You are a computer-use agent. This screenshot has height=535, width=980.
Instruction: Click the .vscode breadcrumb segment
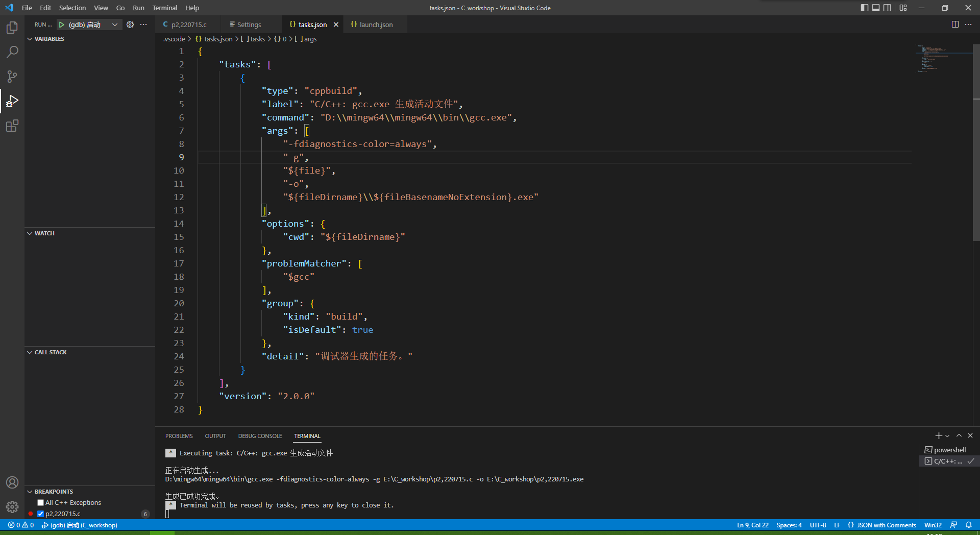pyautogui.click(x=174, y=39)
